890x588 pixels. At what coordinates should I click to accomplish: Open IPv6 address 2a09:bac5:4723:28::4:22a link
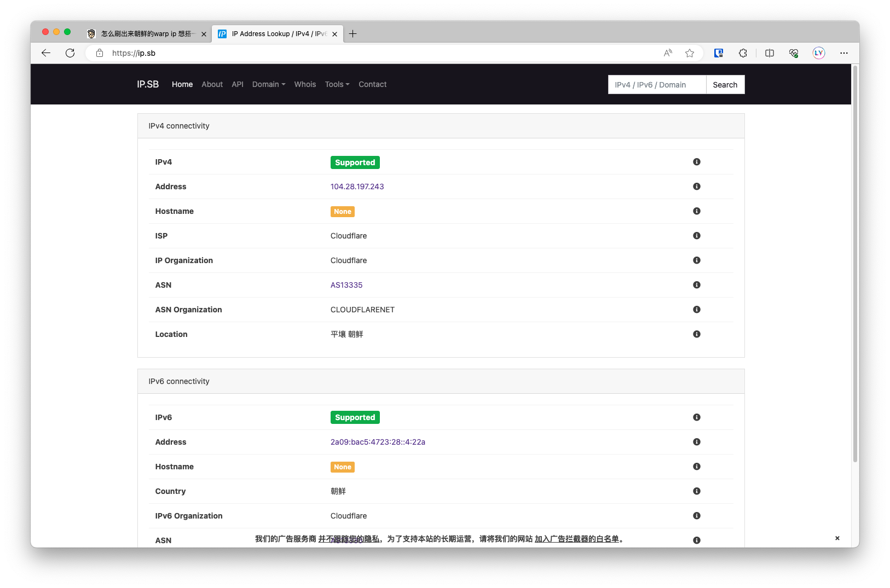point(378,442)
